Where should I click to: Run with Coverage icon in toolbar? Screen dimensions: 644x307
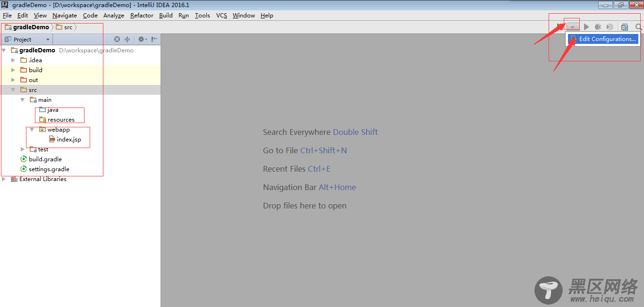click(610, 27)
